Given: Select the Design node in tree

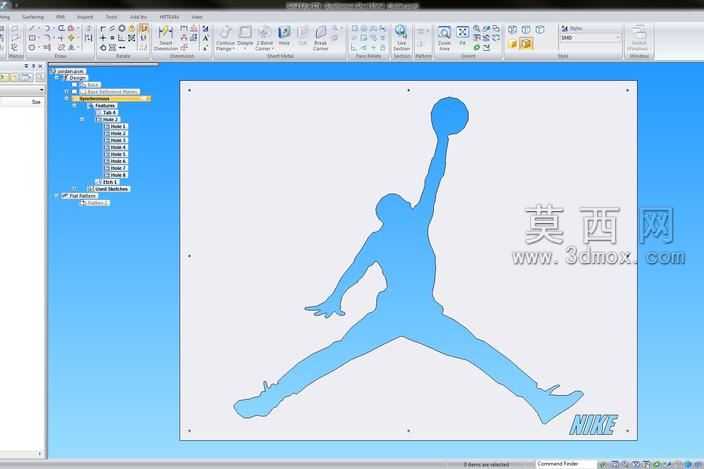Looking at the screenshot, I should (x=77, y=78).
